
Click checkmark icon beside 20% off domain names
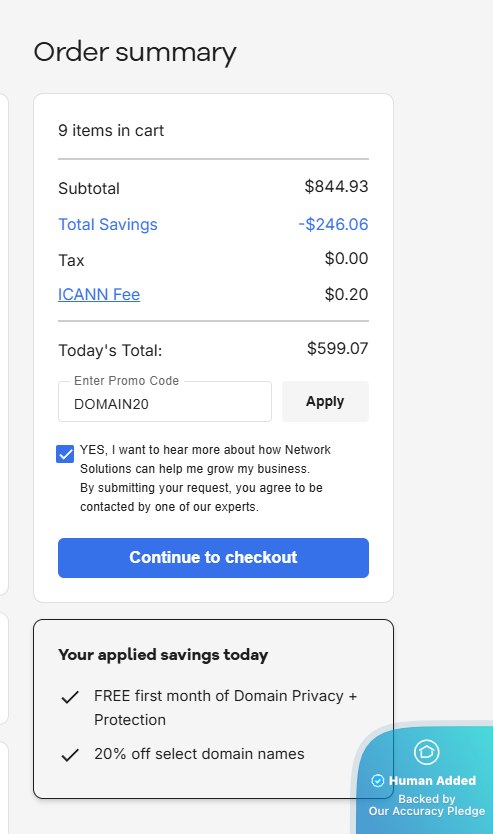(70, 755)
